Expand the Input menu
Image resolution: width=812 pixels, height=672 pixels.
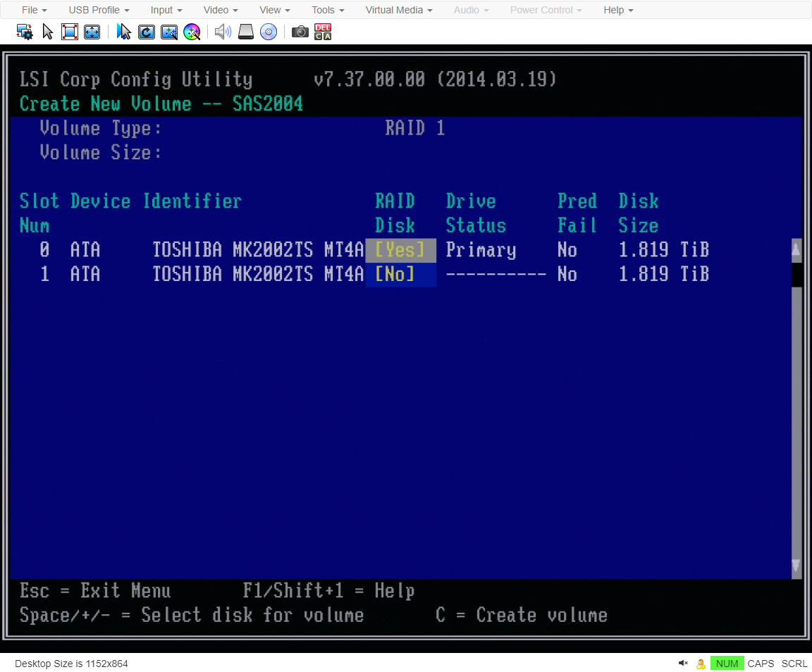(x=166, y=10)
